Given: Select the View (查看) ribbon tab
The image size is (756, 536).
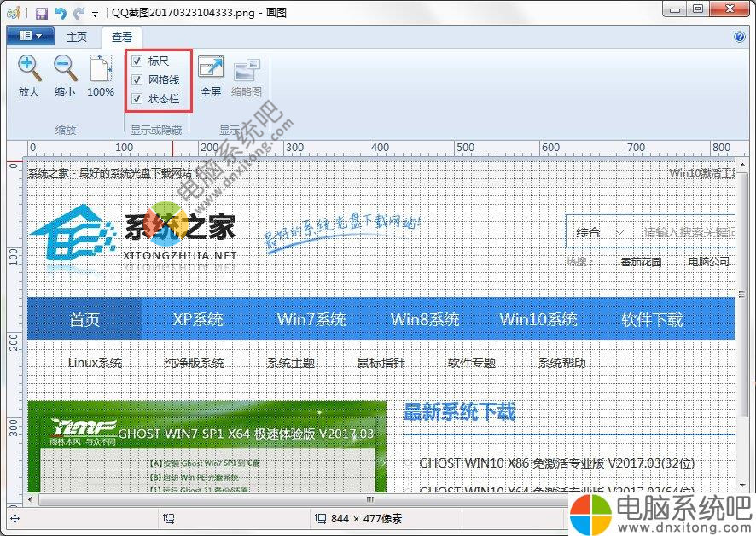Looking at the screenshot, I should (121, 38).
